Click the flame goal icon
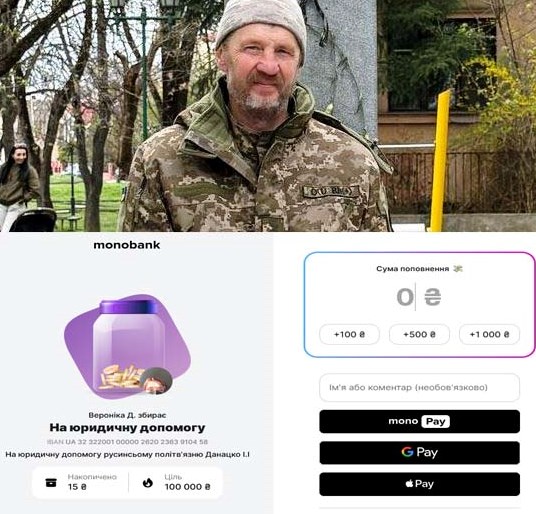Viewport: 536px width, 514px height. pos(148,483)
